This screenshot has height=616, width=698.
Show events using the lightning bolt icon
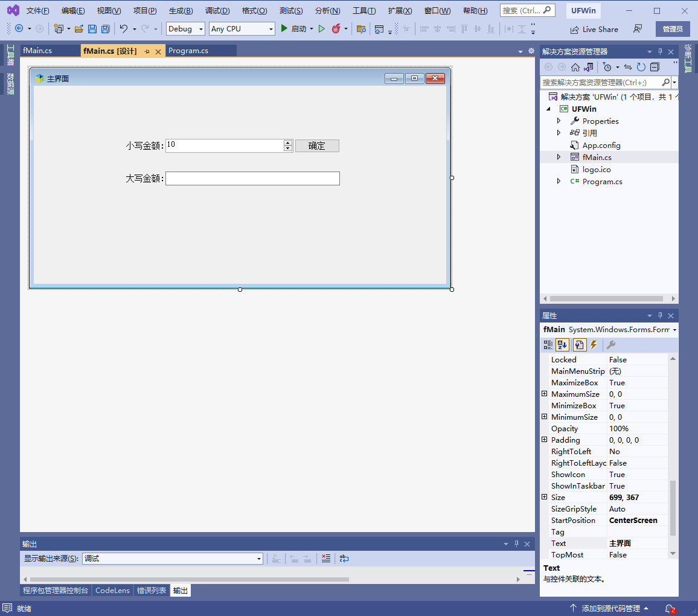(x=594, y=345)
